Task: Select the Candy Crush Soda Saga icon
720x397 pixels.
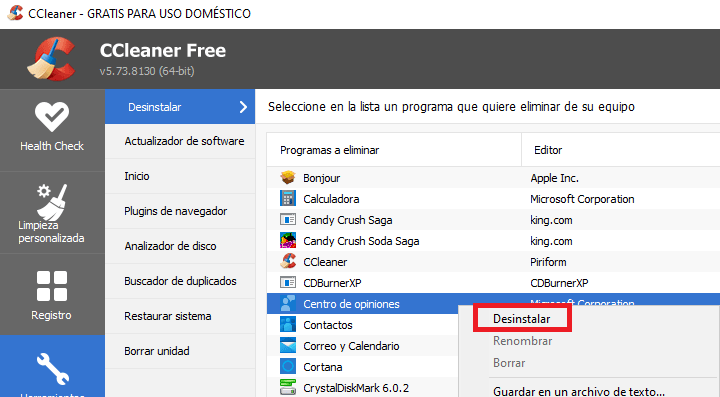Action: point(288,240)
